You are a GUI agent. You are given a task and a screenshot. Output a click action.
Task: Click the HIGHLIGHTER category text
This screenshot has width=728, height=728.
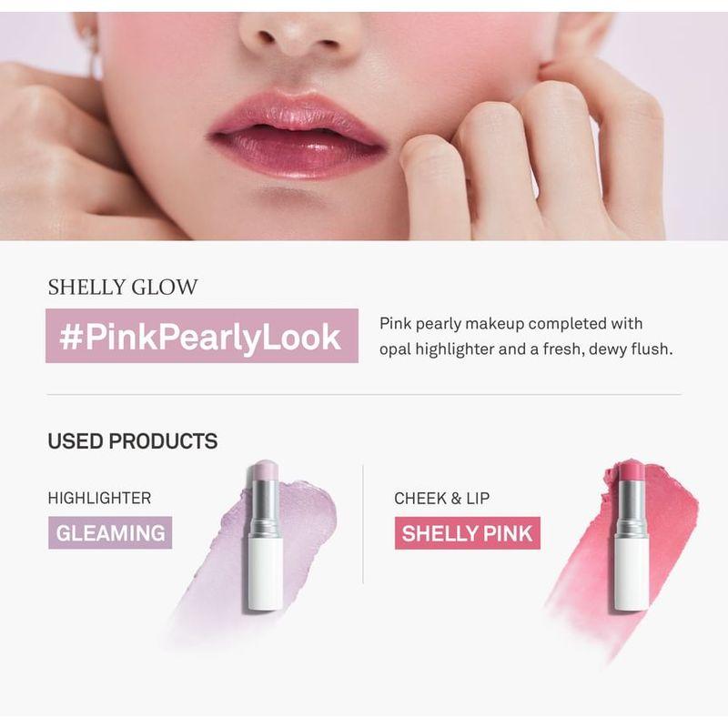[x=99, y=498]
